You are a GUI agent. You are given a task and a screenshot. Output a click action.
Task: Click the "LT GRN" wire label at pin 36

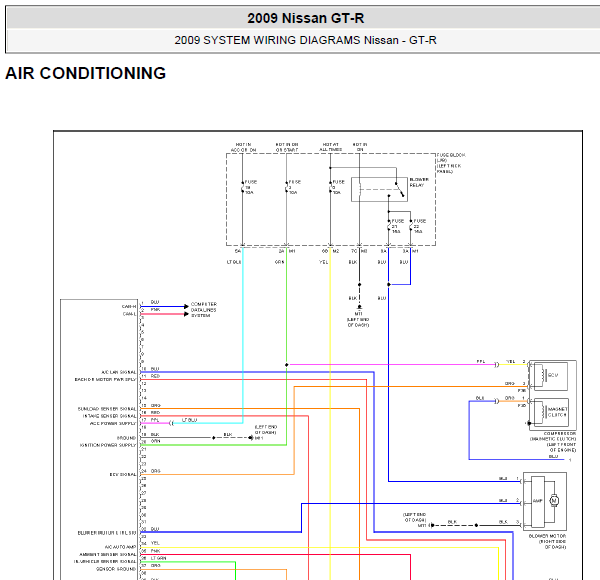click(x=158, y=558)
